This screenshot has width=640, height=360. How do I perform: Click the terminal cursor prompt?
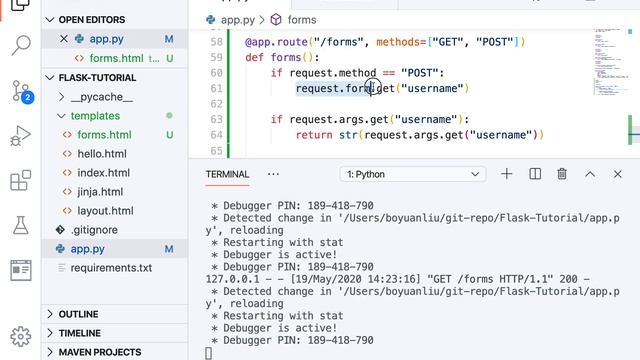209,353
